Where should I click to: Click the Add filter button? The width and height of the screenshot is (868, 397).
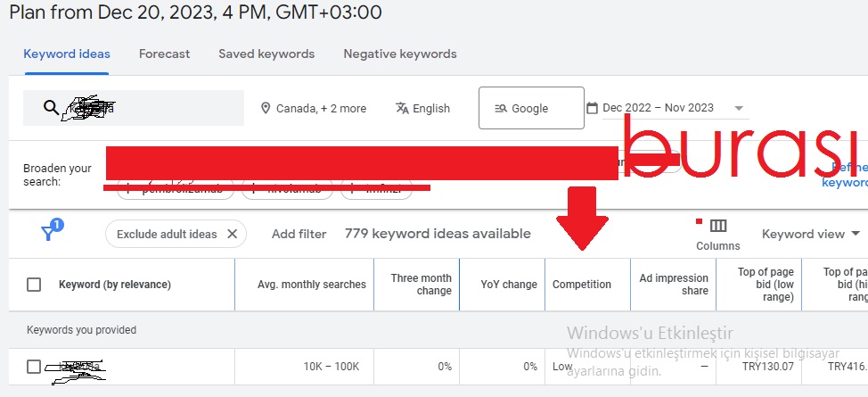pyautogui.click(x=299, y=234)
